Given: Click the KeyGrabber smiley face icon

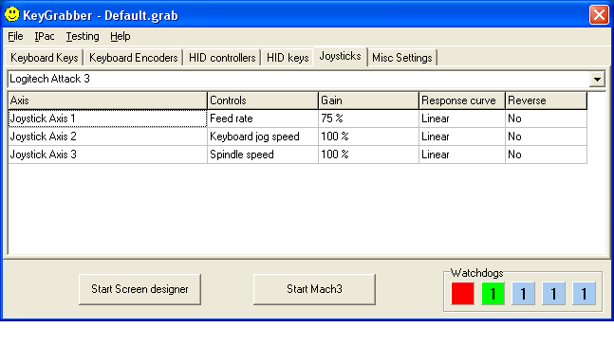Looking at the screenshot, I should [x=11, y=14].
